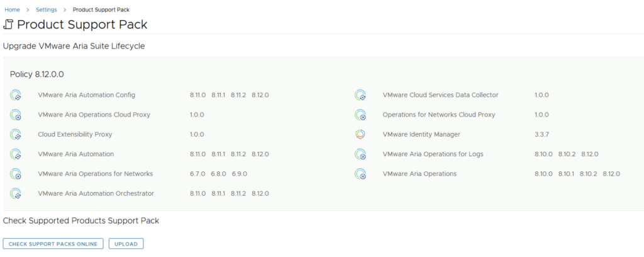The image size is (644, 257).
Task: Click the Upgrade VMware Aria Suite Lifecycle heading
Action: point(74,46)
